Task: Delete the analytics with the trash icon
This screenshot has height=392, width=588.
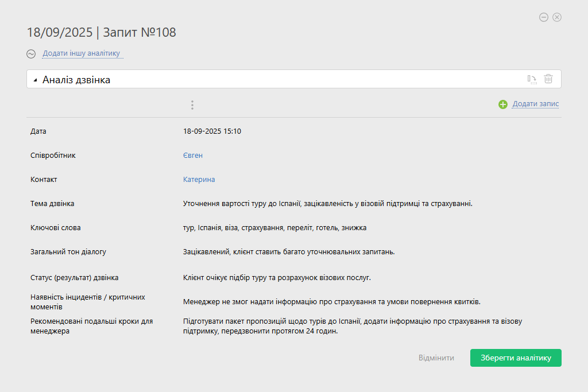Action: [x=548, y=79]
